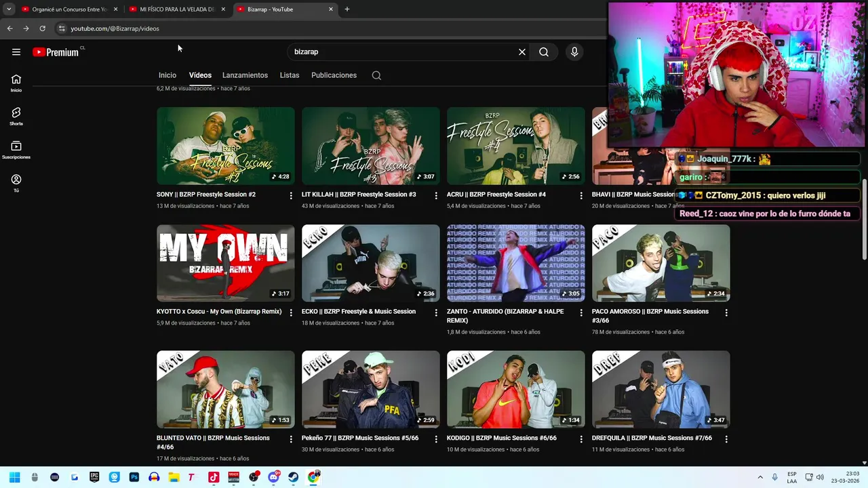Open the Tú section in sidebar
The image size is (868, 488).
(x=16, y=183)
